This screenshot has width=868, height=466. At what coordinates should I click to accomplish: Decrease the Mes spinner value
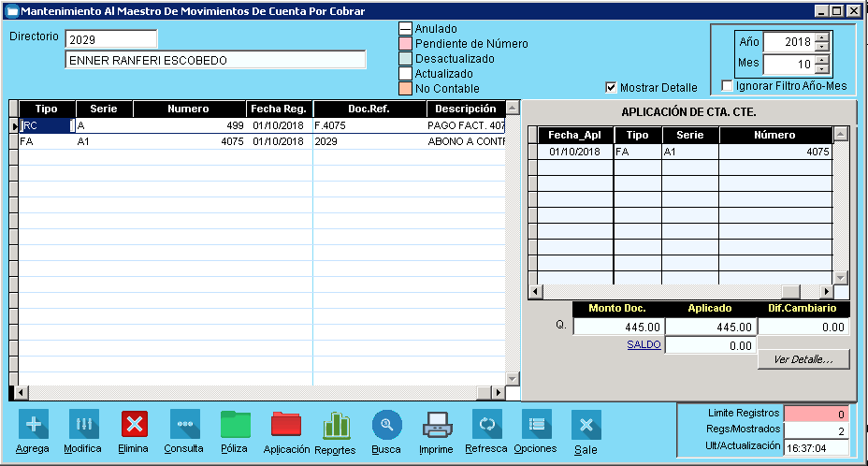pyautogui.click(x=821, y=69)
